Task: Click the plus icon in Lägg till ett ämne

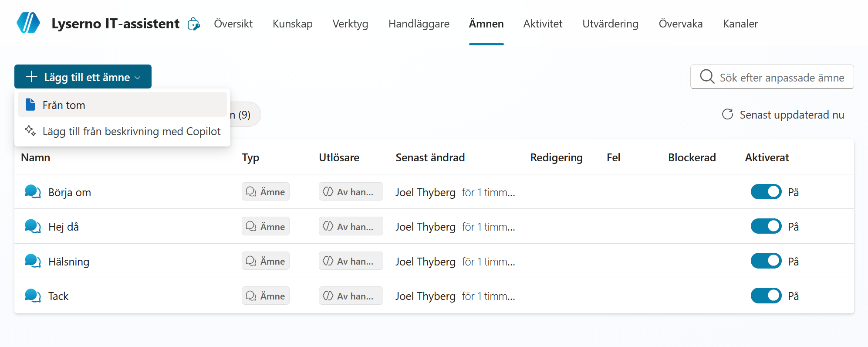Action: click(x=31, y=77)
